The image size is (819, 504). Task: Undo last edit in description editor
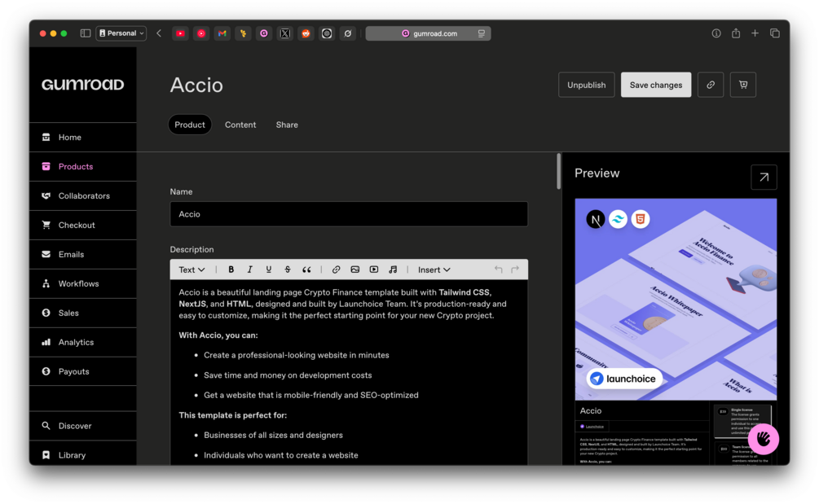(498, 270)
